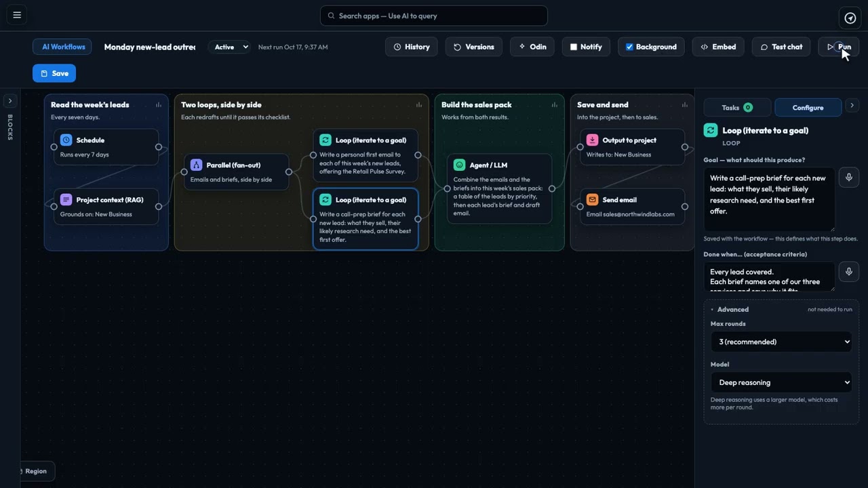Image resolution: width=868 pixels, height=488 pixels.
Task: Open Test chat
Action: click(x=781, y=47)
